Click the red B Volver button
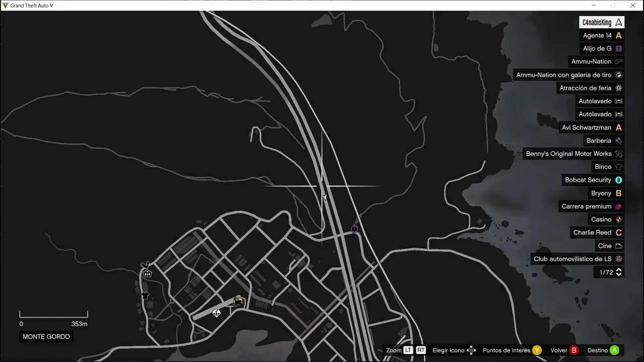644x362 pixels. (574, 350)
